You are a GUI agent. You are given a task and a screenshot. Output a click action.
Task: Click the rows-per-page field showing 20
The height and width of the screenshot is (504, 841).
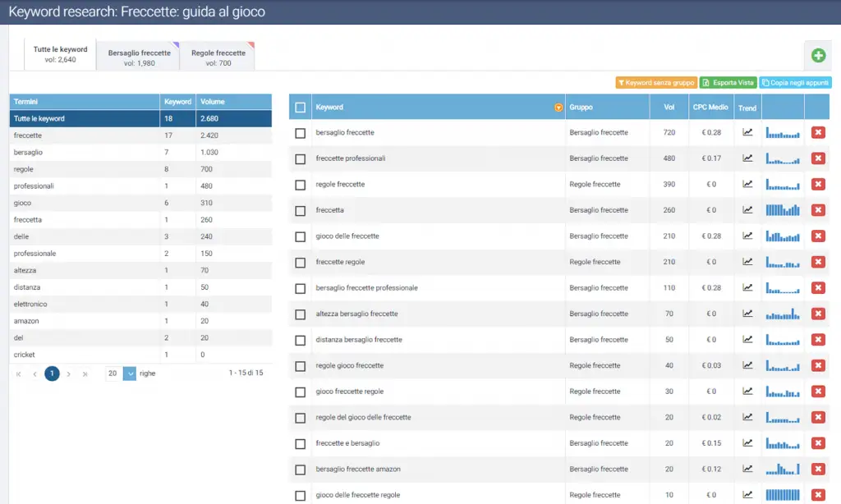[113, 373]
